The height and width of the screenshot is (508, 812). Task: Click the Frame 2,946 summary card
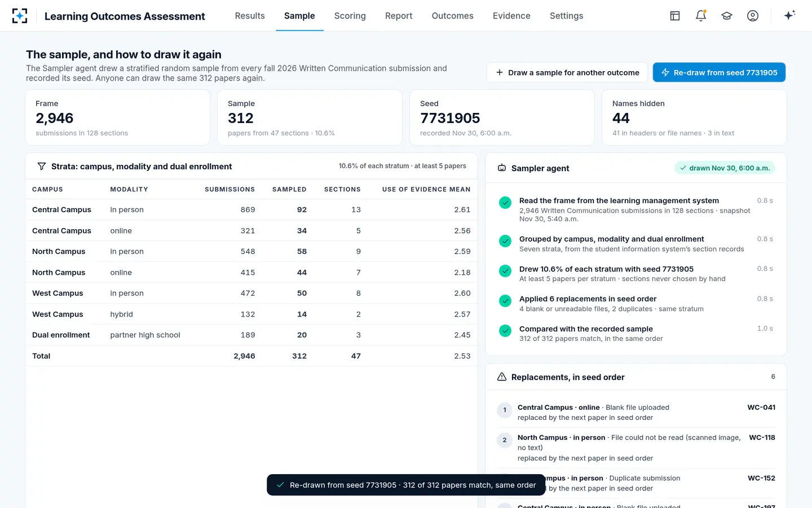[118, 117]
